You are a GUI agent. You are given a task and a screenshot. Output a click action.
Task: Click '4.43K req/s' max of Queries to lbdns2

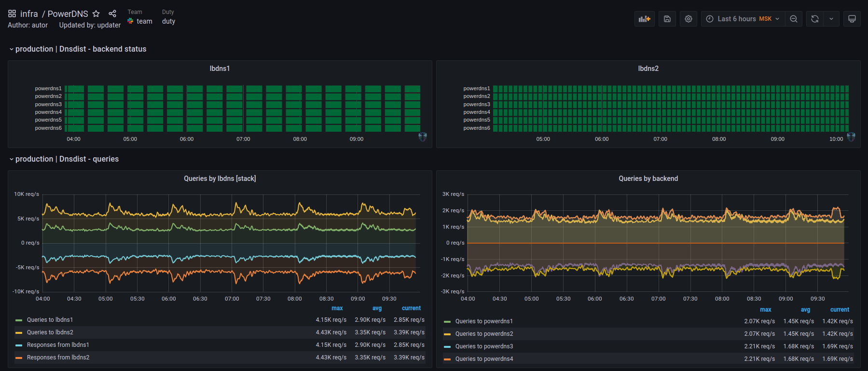click(x=331, y=332)
